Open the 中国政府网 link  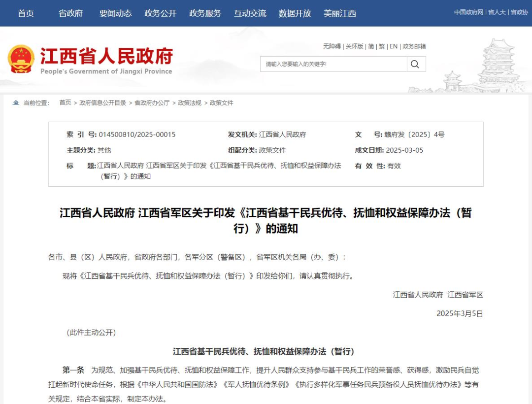[468, 12]
